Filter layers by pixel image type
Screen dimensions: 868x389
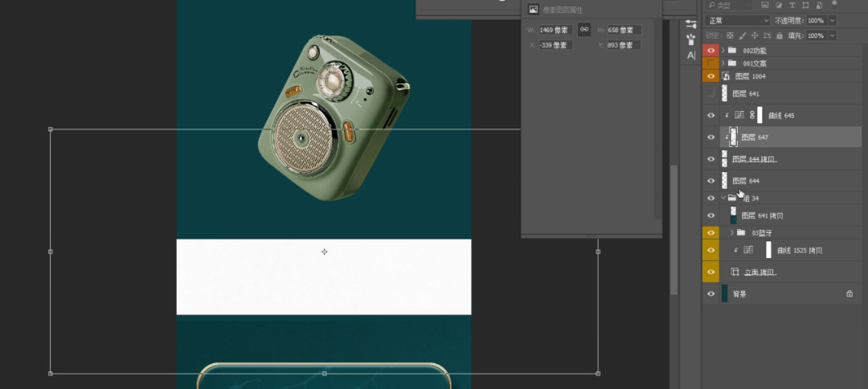pos(765,6)
